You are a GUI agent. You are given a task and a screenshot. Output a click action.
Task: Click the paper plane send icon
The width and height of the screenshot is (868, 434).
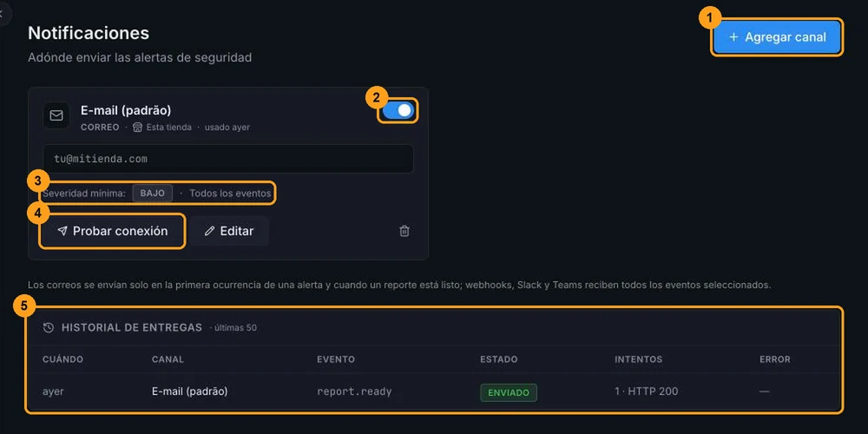pyautogui.click(x=62, y=232)
